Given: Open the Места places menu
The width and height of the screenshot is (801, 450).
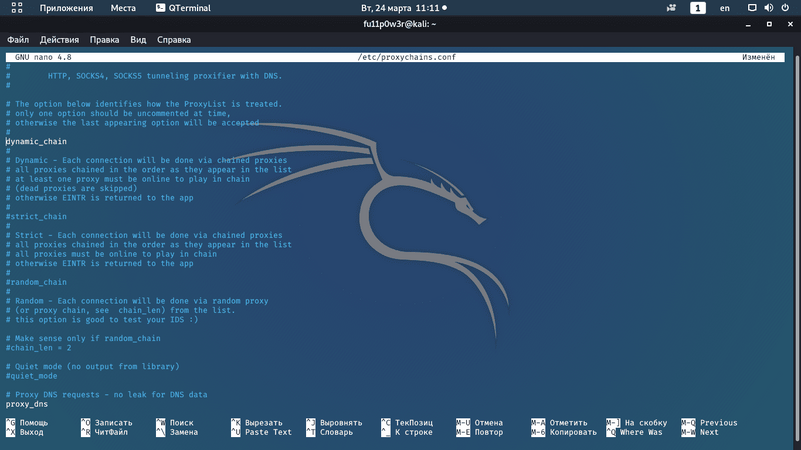Looking at the screenshot, I should coord(123,8).
